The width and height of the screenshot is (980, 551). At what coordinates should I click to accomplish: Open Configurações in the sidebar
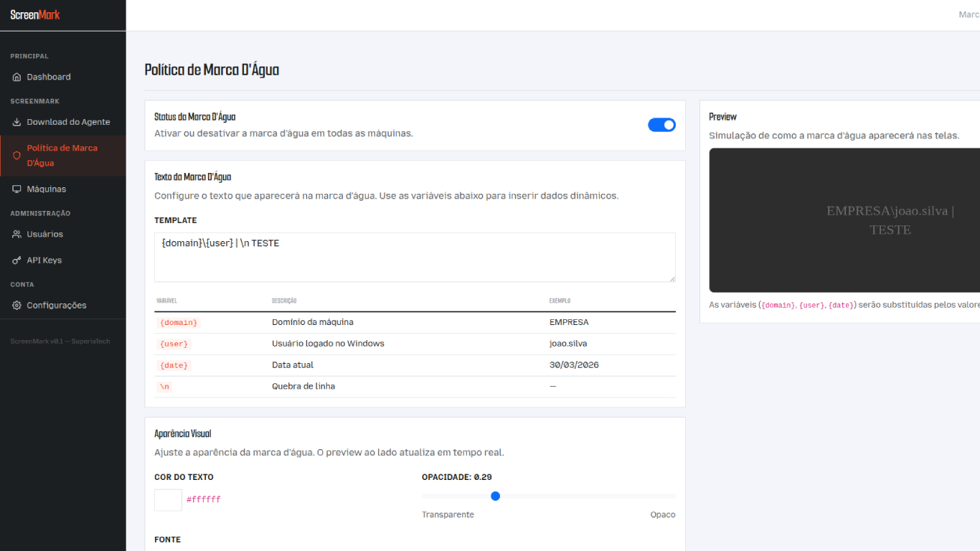pyautogui.click(x=63, y=306)
